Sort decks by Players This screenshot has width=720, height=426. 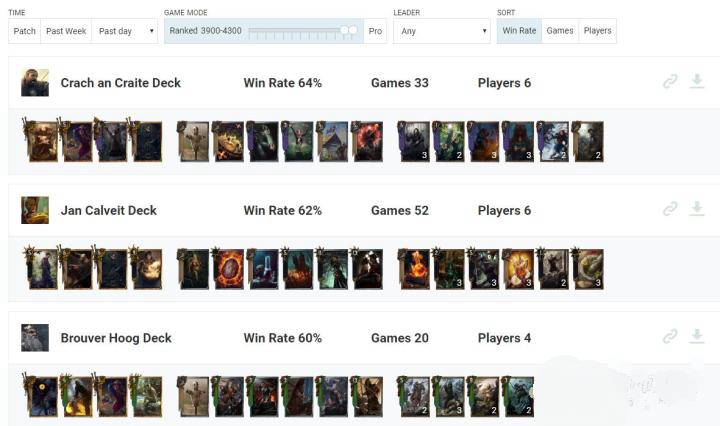click(x=597, y=31)
